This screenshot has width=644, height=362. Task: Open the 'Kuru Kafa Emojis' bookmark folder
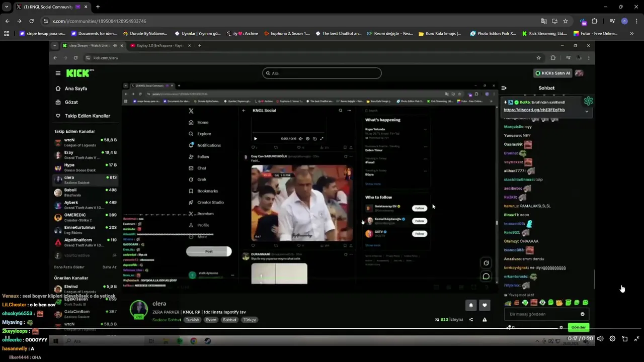(439, 34)
